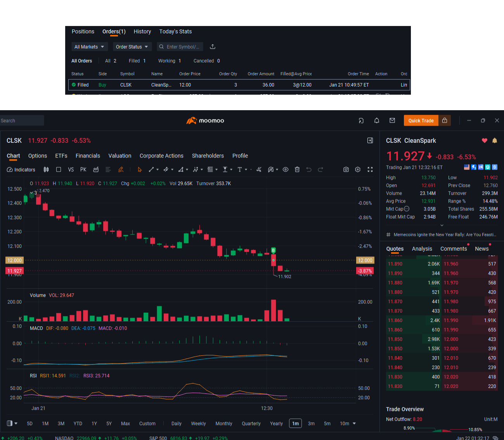Click the green B buy marker on chart

[x=274, y=250]
